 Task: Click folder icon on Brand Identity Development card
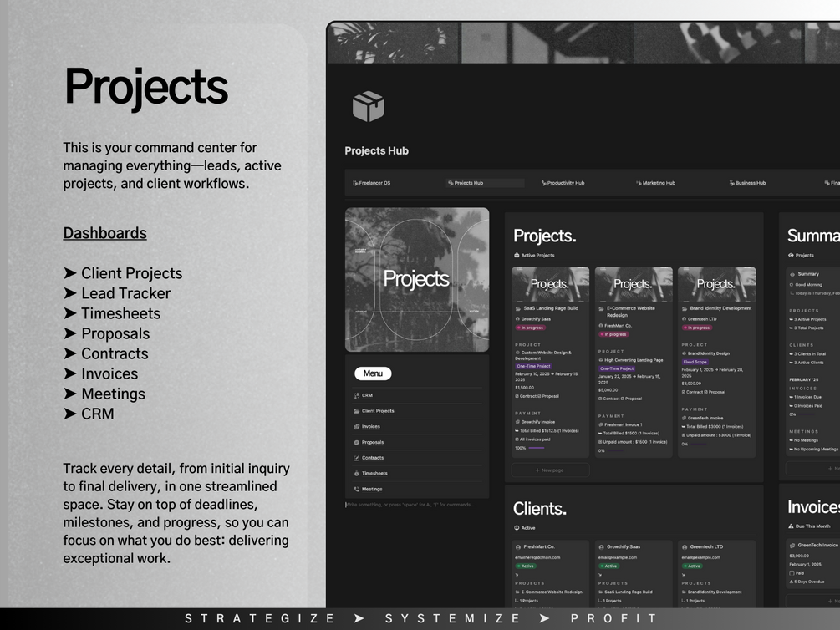[685, 309]
